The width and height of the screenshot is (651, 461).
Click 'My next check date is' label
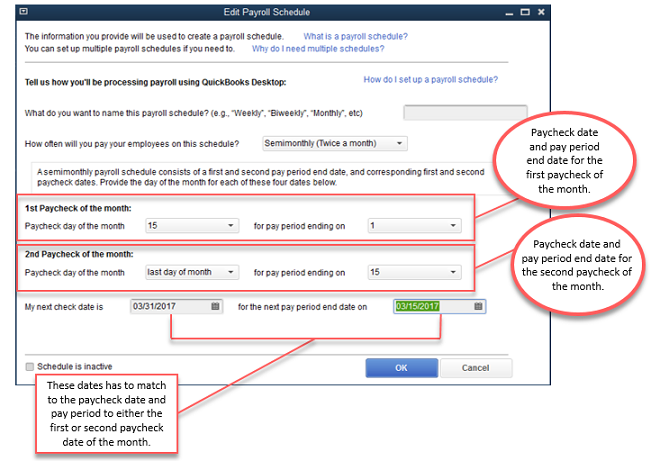[x=64, y=307]
